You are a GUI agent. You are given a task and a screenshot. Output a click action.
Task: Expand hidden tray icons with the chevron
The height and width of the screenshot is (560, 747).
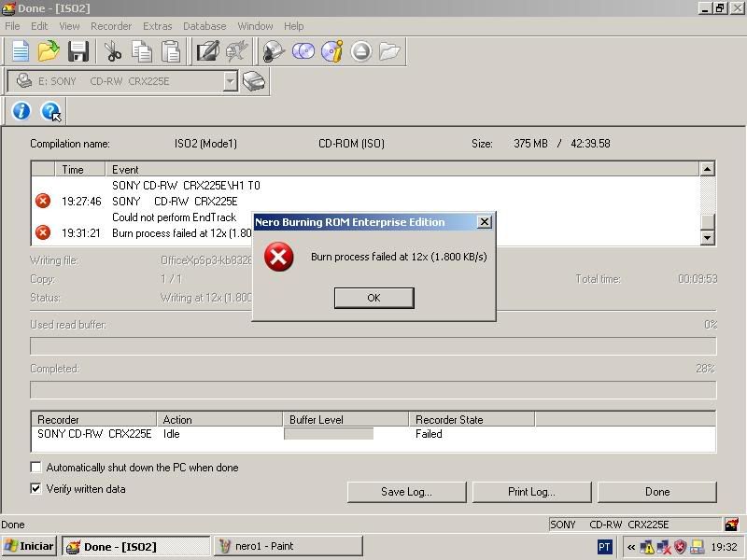click(x=631, y=547)
